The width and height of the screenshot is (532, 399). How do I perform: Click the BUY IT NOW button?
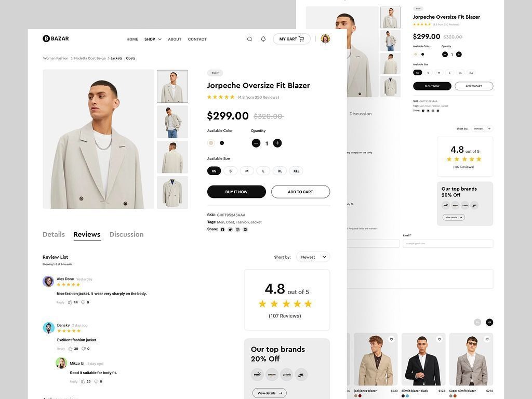(x=236, y=191)
